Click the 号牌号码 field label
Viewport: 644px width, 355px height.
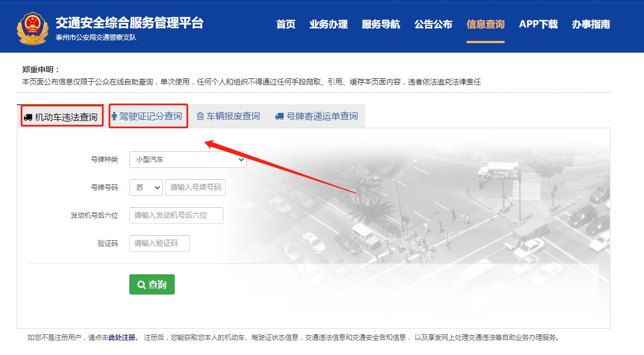coord(104,188)
